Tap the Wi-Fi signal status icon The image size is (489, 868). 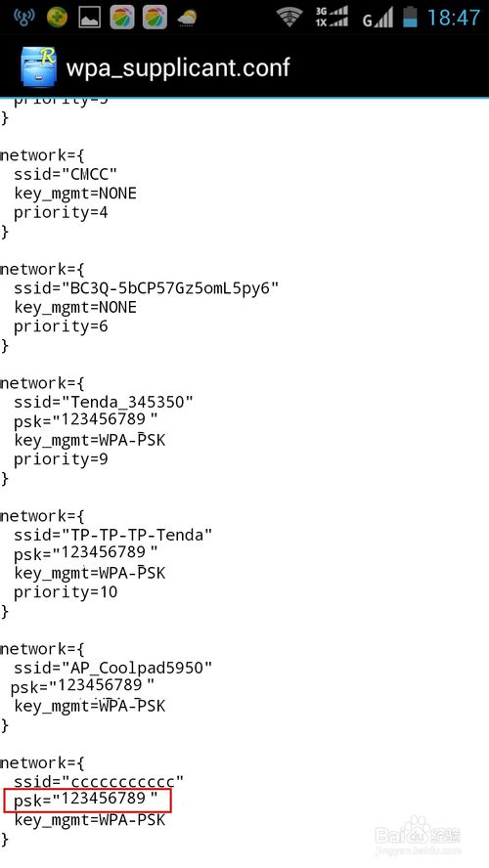pos(289,18)
